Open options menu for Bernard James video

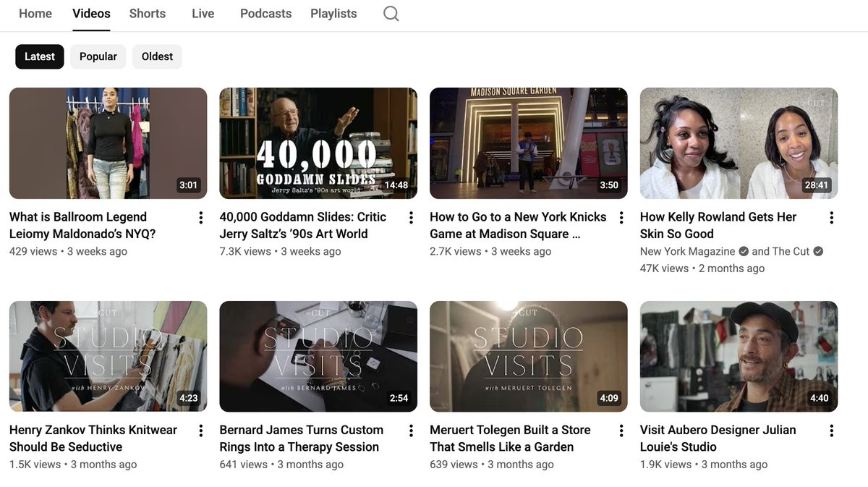point(411,431)
